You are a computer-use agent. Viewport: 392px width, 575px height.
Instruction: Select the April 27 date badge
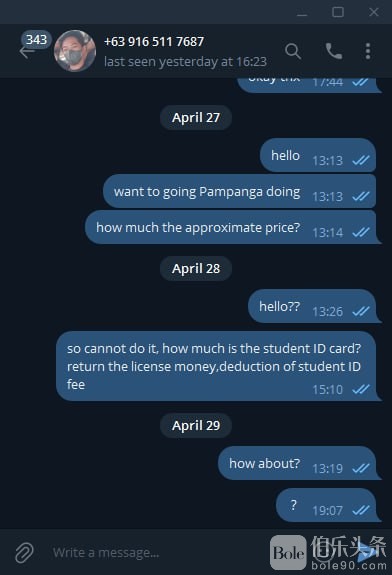196,117
